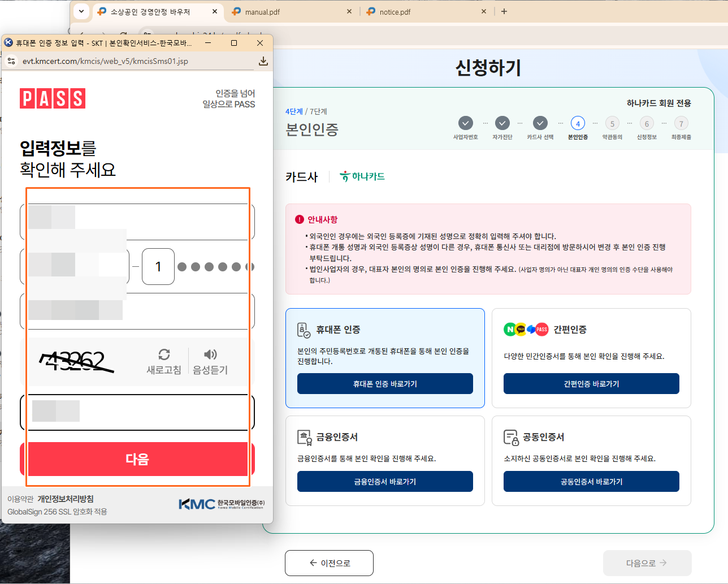The image size is (728, 584).
Task: Click the red 다음 button
Action: tap(137, 459)
